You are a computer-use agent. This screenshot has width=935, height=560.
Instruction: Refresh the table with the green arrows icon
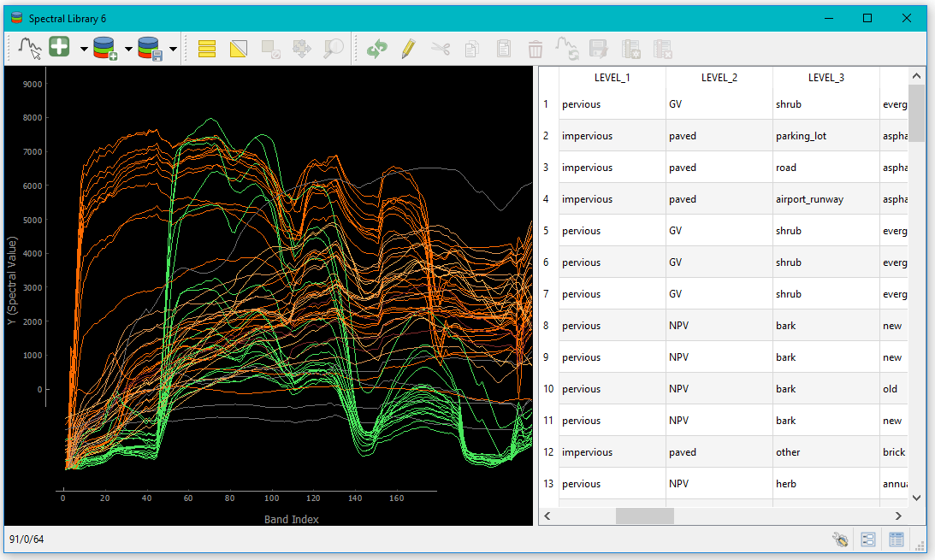[377, 49]
